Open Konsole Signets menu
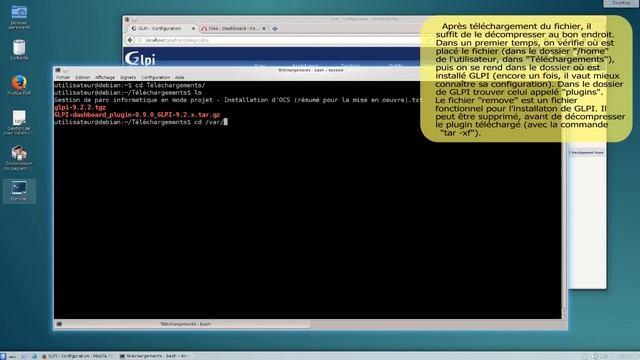This screenshot has height=360, width=640. (x=128, y=77)
